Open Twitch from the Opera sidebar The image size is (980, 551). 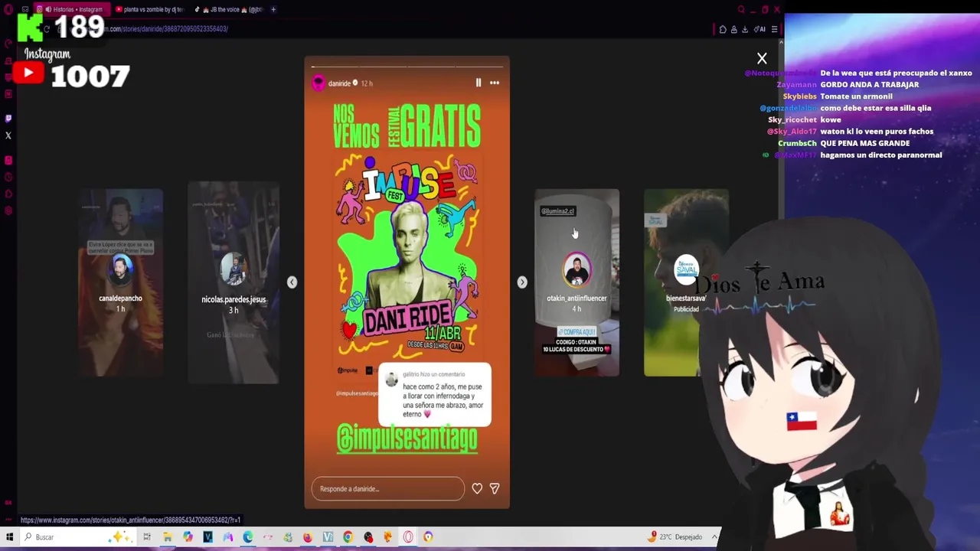click(8, 119)
